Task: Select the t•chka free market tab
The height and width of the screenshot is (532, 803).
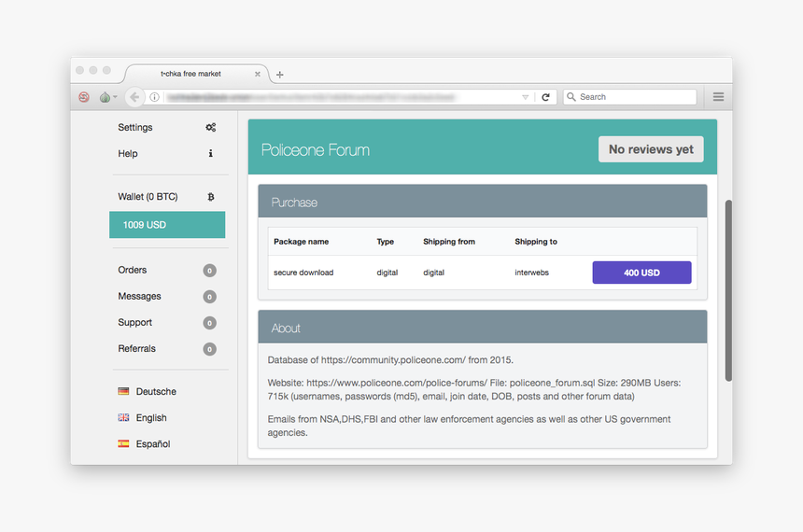Action: tap(196, 74)
